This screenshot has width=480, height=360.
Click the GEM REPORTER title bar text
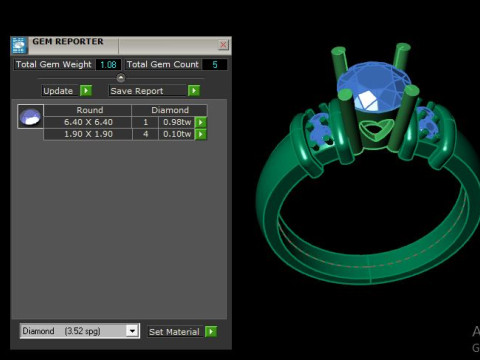point(68,42)
